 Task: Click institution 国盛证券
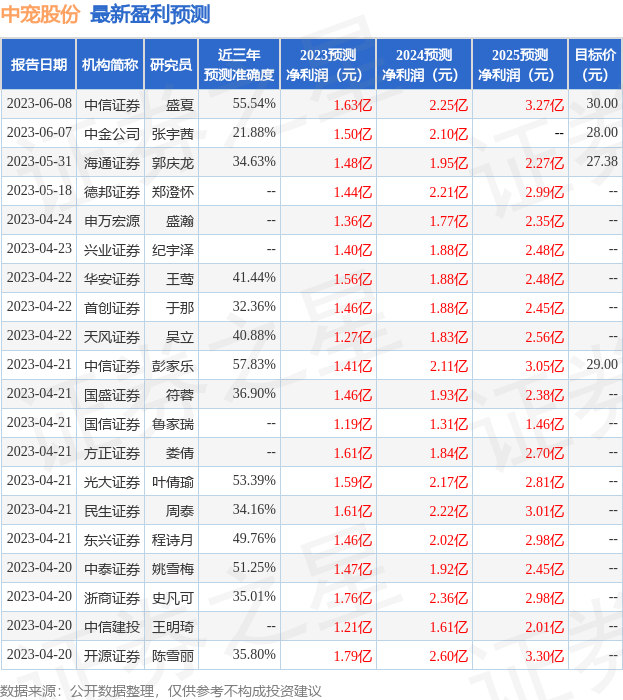pos(112,395)
